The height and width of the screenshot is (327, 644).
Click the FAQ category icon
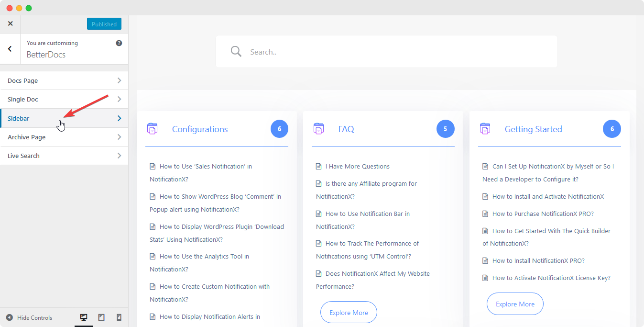click(318, 128)
